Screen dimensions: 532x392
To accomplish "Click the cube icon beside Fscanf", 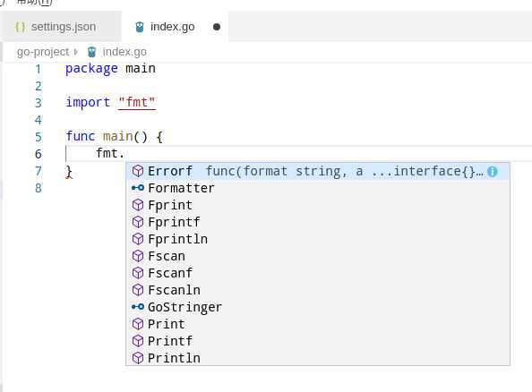I will coord(138,273).
